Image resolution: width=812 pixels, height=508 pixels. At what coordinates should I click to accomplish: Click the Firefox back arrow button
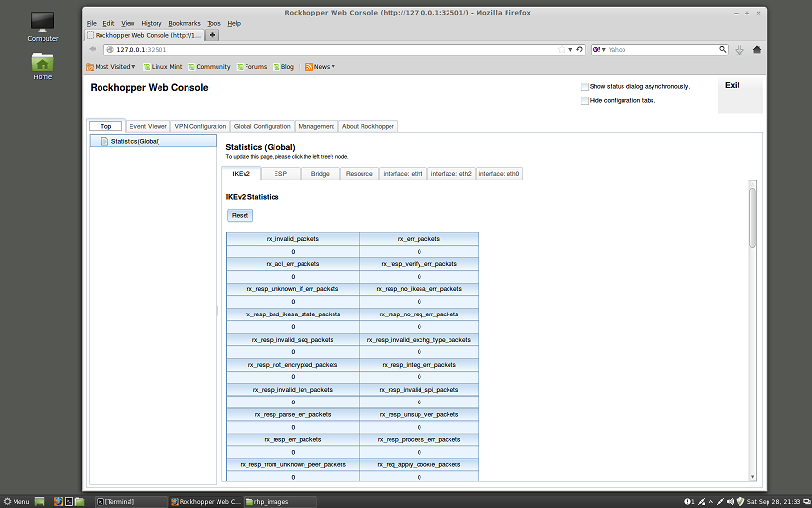point(93,49)
